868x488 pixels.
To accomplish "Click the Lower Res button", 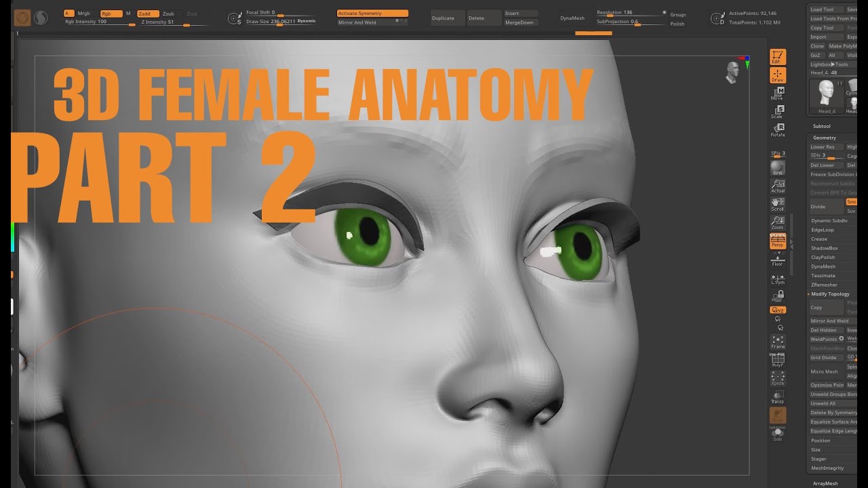I will click(825, 147).
